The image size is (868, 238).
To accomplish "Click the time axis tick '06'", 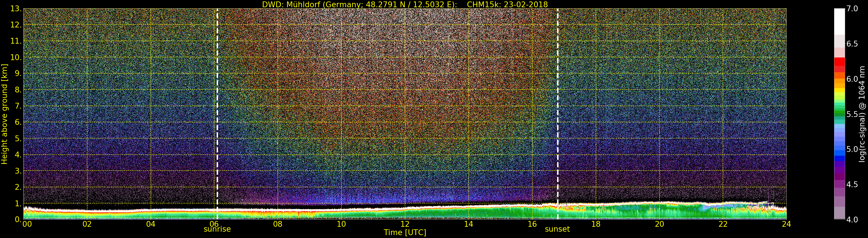I will 214,224.
